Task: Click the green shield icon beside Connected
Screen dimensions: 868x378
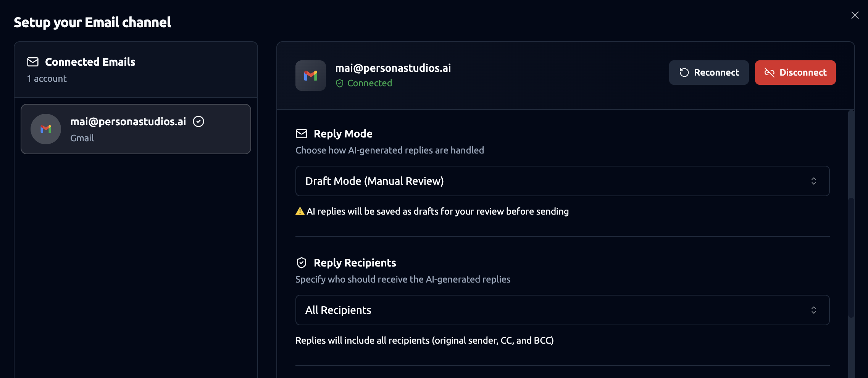Action: tap(340, 83)
